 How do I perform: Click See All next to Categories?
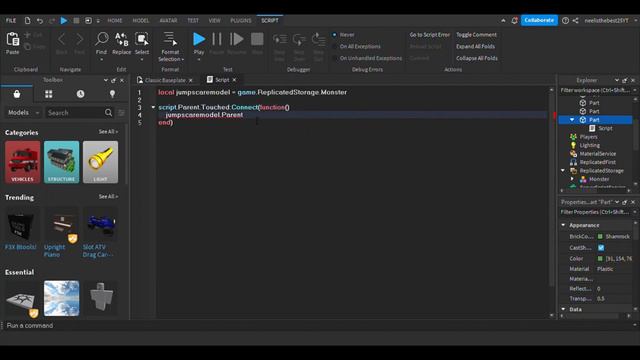pos(108,132)
